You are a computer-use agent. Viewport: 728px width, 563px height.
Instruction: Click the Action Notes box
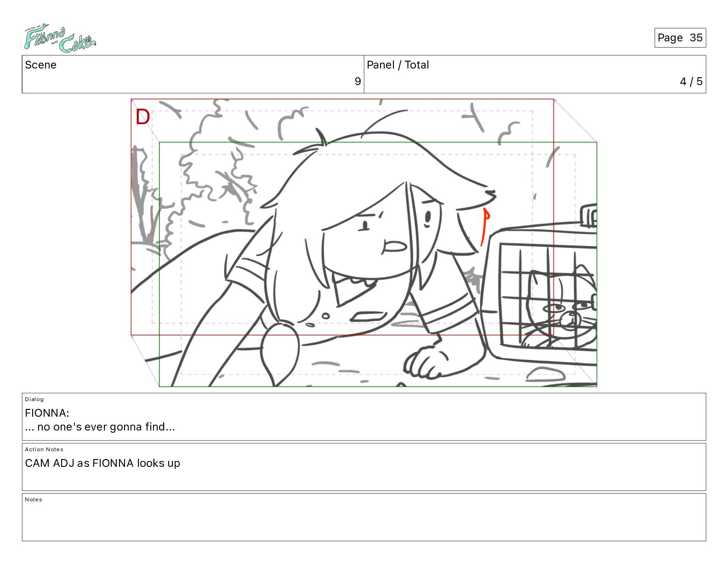click(364, 467)
